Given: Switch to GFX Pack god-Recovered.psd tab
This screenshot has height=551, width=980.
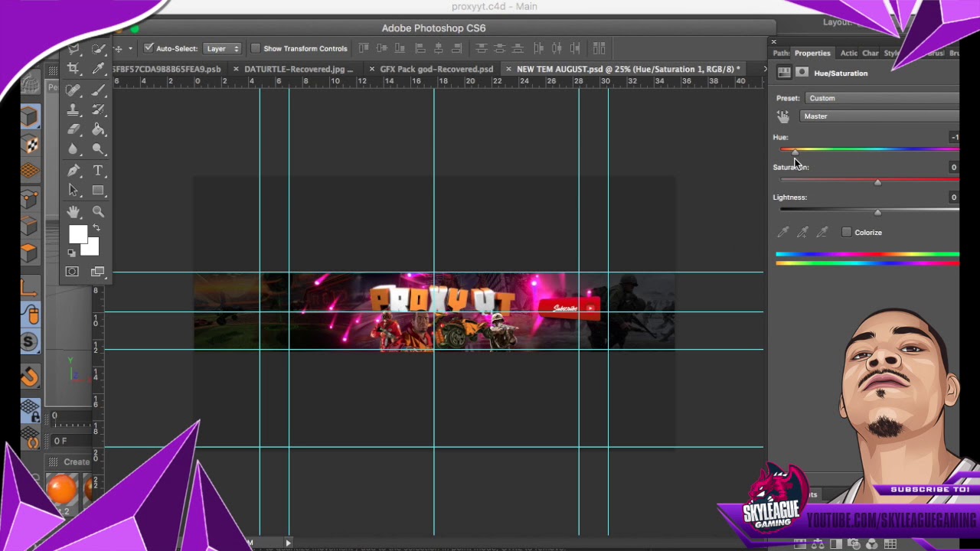Looking at the screenshot, I should click(x=436, y=69).
